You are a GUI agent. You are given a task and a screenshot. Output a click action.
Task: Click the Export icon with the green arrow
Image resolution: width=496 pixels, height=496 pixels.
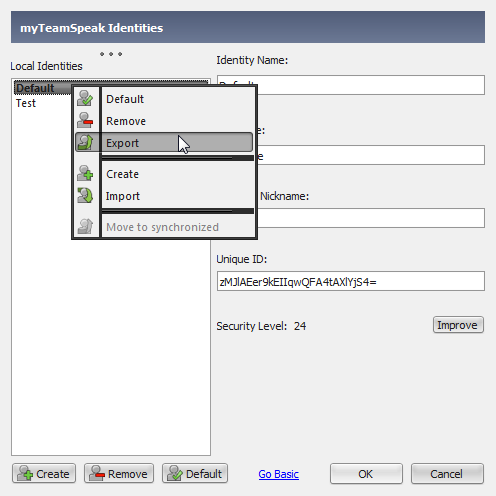pyautogui.click(x=85, y=143)
